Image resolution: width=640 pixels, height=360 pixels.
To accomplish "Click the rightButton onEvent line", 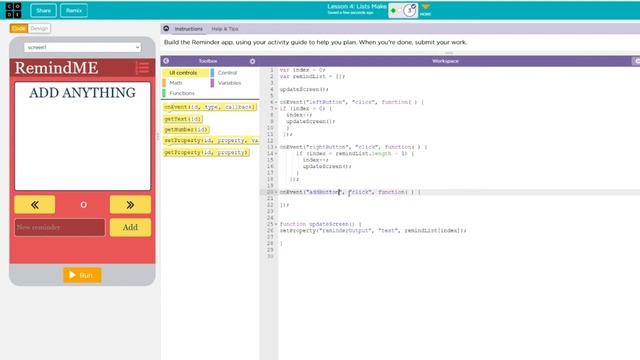I will tap(353, 147).
